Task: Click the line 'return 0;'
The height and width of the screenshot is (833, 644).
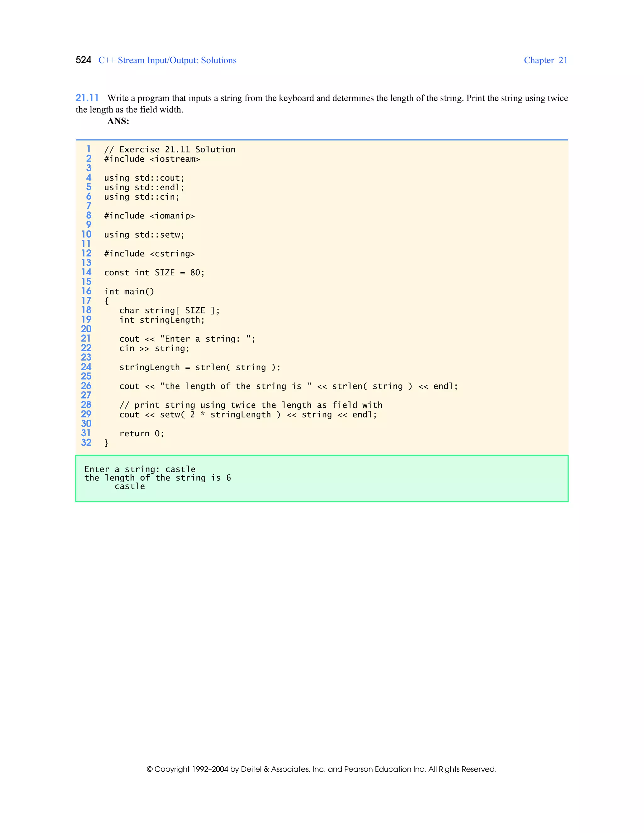Action: pos(142,434)
